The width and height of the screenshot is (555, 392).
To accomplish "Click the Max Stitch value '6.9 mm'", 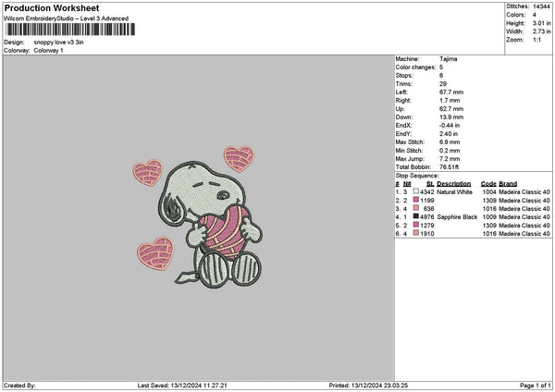I will pyautogui.click(x=450, y=141).
